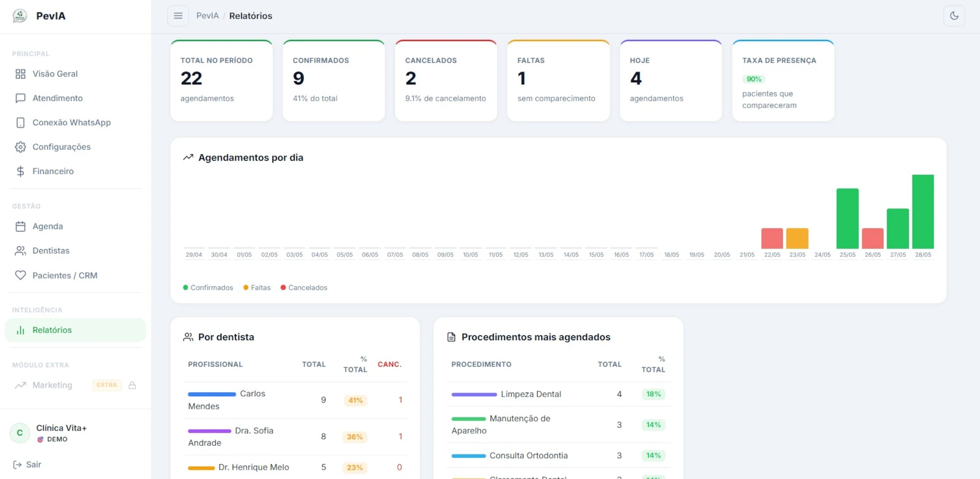This screenshot has height=479, width=980.
Task: Open Visão Geral grid icon
Action: click(x=21, y=74)
